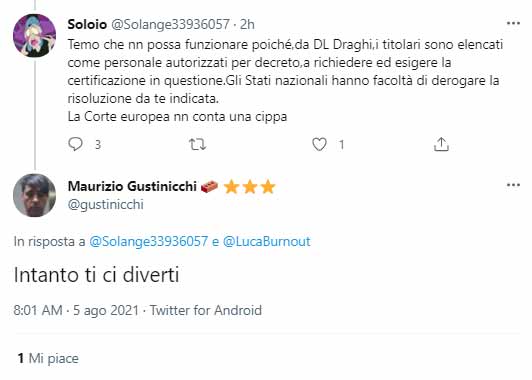
Task: Click the @Solange33936057 handle in the tweet header
Action: point(170,24)
